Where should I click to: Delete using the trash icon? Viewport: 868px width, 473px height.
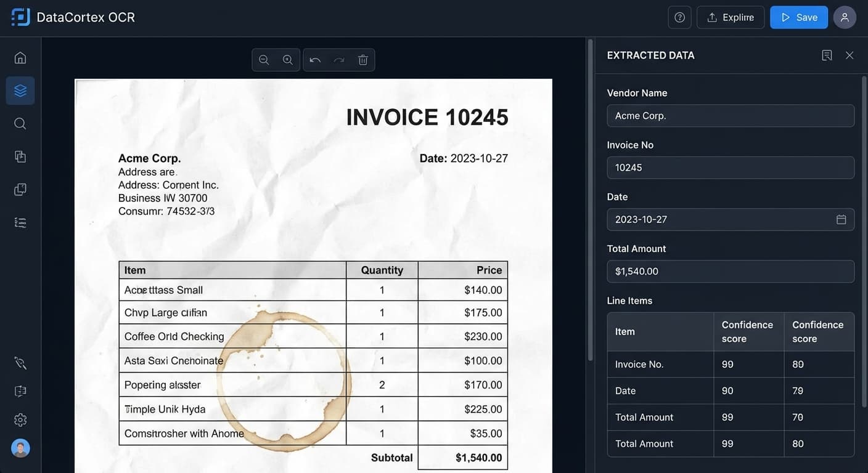363,60
